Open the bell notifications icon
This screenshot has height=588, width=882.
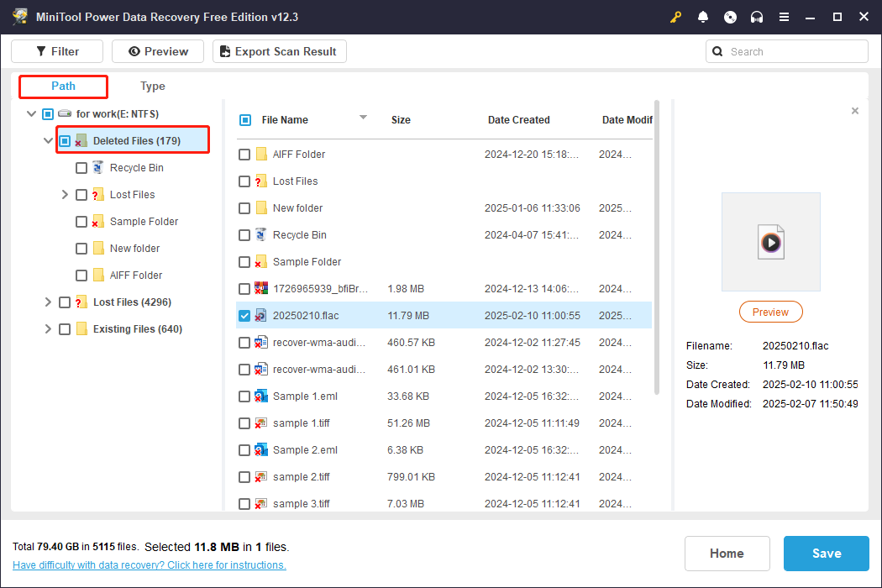[x=702, y=17]
